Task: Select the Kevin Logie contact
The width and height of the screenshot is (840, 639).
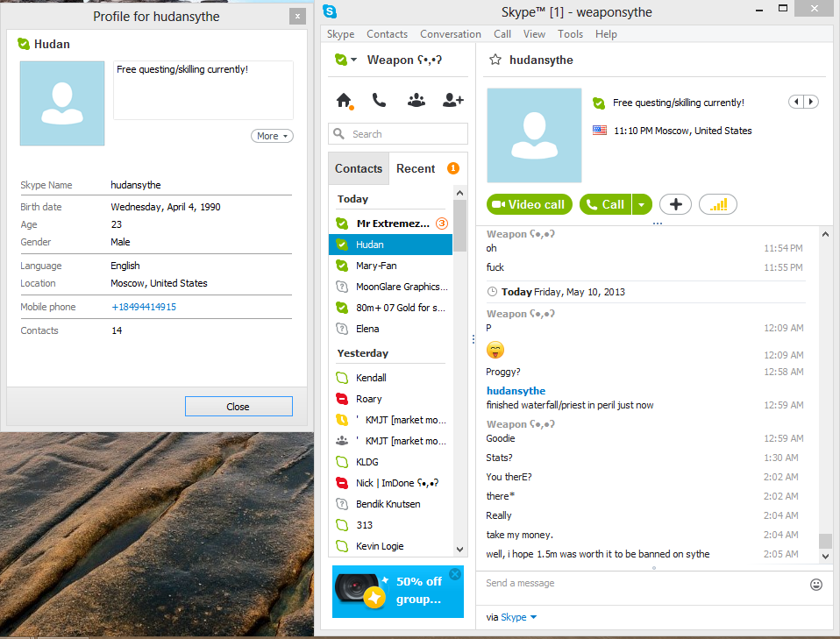Action: (x=390, y=546)
